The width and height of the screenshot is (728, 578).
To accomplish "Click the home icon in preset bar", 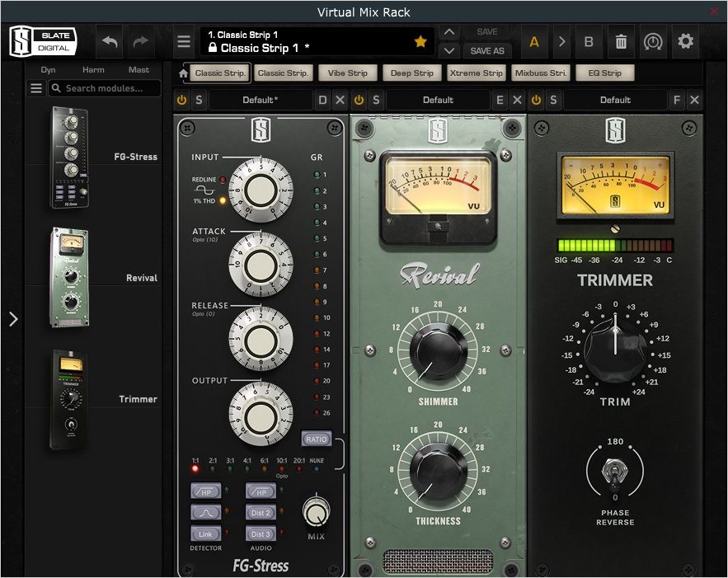I will point(183,73).
